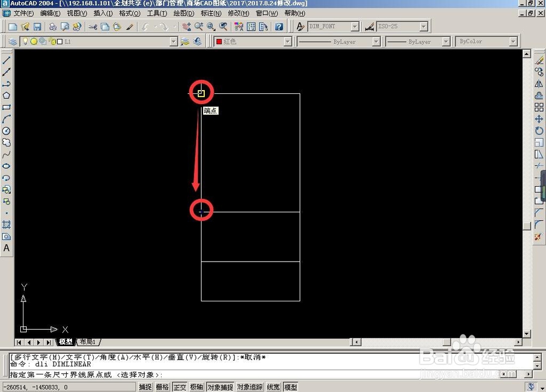Print the drawing with Plot icon
The image size is (546, 392).
point(52,27)
